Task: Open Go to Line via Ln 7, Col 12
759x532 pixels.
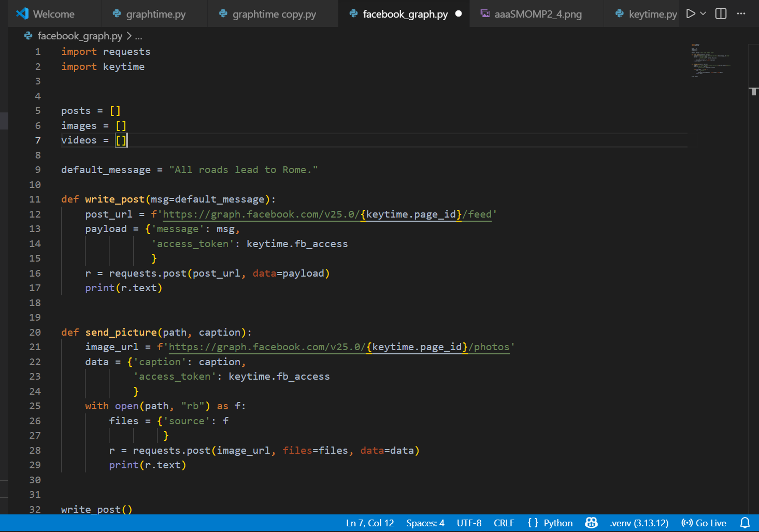Action: tap(370, 523)
